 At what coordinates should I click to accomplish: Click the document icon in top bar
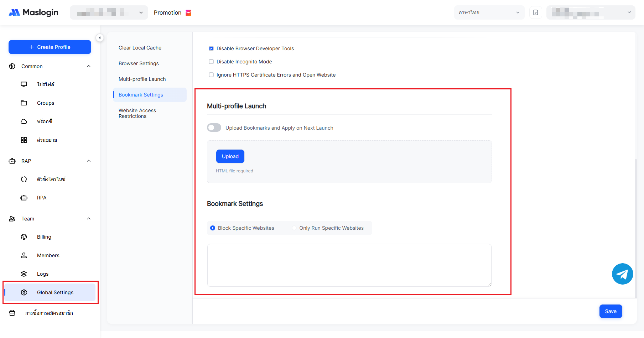pyautogui.click(x=535, y=12)
